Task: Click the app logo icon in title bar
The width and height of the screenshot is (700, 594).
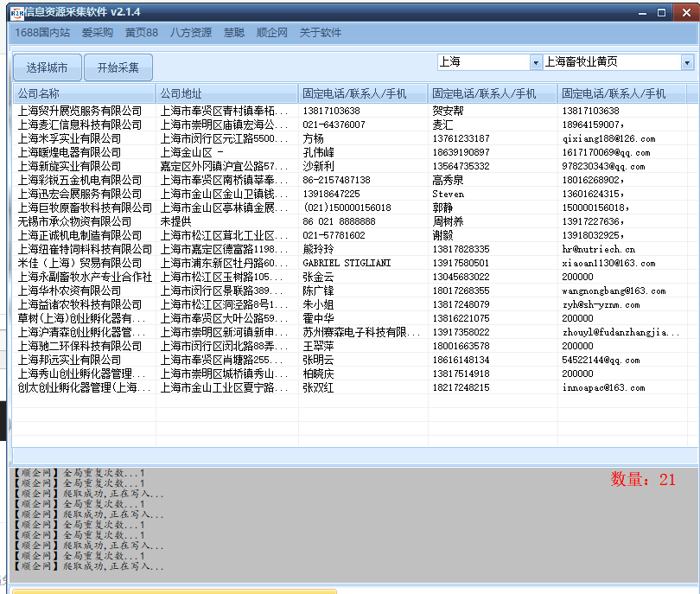Action: point(16,12)
